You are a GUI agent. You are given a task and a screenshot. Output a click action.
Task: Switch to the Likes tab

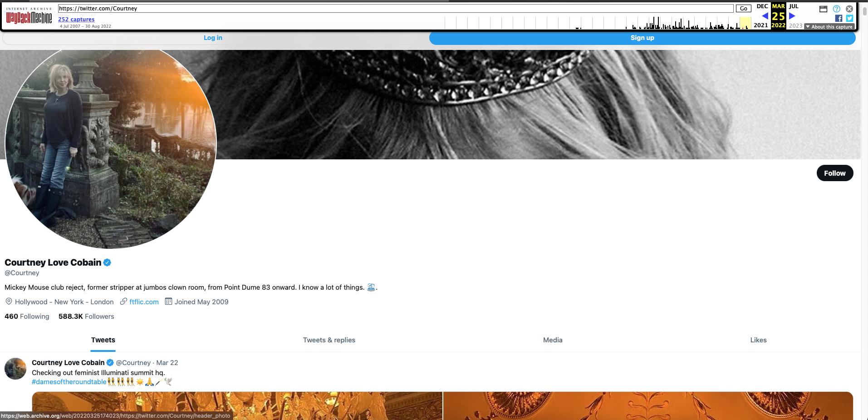pyautogui.click(x=758, y=340)
